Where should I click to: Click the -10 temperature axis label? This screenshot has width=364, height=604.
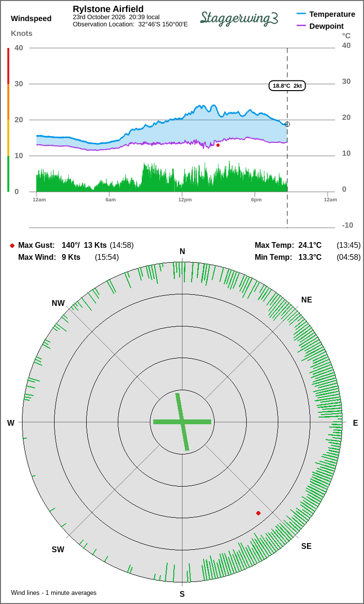click(347, 225)
